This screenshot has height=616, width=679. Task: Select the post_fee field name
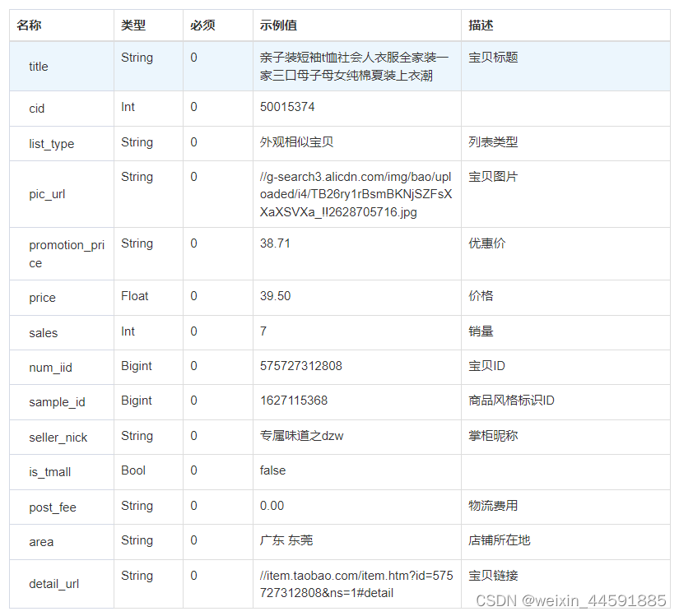pos(53,507)
